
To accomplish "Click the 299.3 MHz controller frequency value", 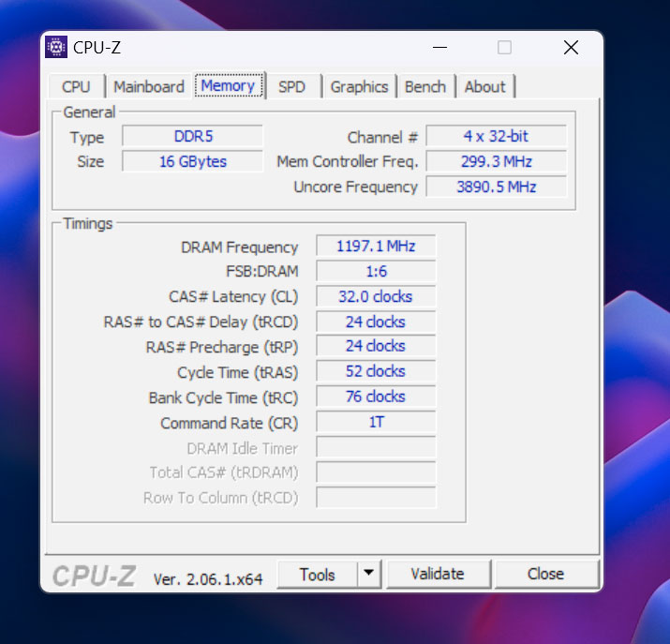I will [496, 161].
